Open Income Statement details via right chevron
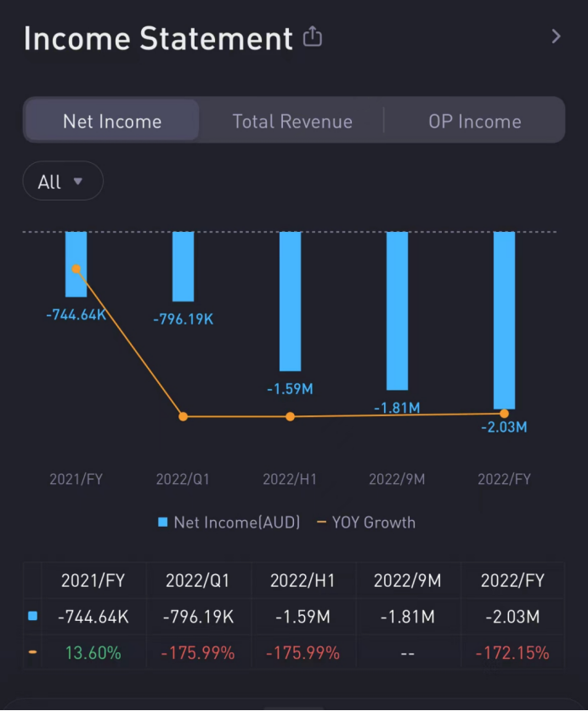This screenshot has height=711, width=588. tap(556, 37)
